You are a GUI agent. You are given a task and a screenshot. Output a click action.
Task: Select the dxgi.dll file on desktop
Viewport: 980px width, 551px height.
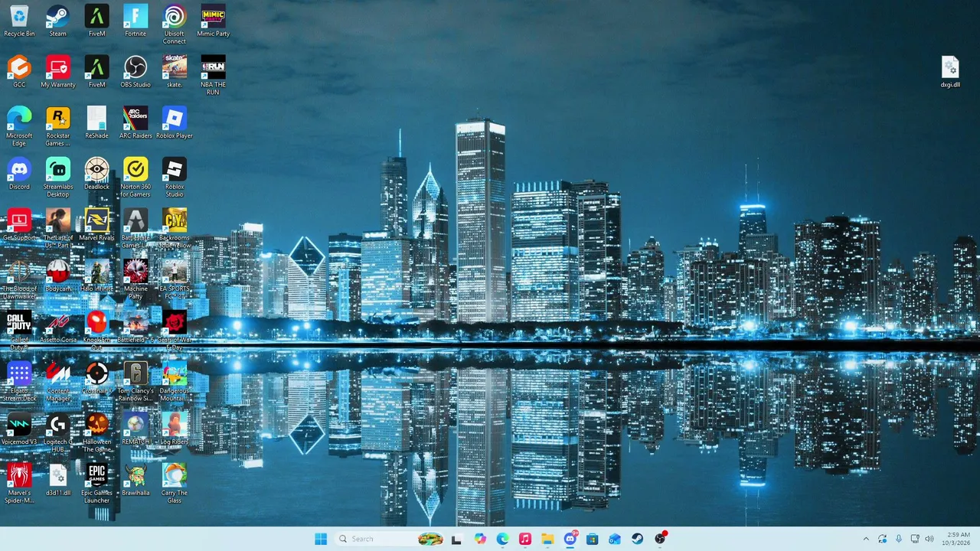(950, 72)
